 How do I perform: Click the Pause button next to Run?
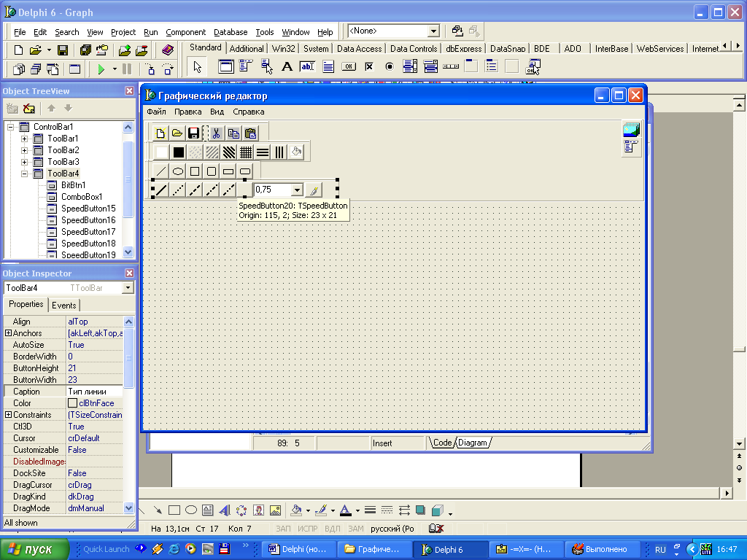tap(127, 69)
